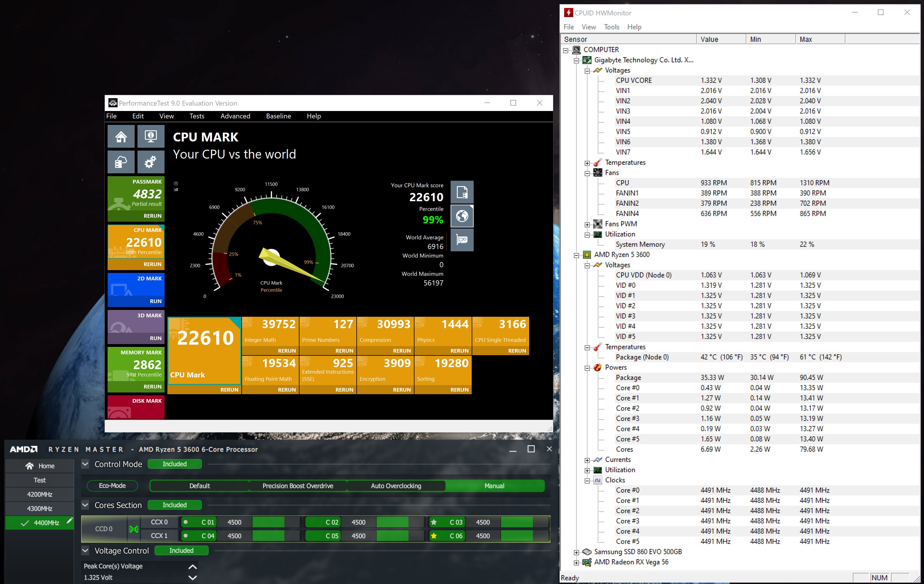This screenshot has height=584, width=924.
Task: Click the Fans icon under Gigabyte board
Action: [598, 173]
